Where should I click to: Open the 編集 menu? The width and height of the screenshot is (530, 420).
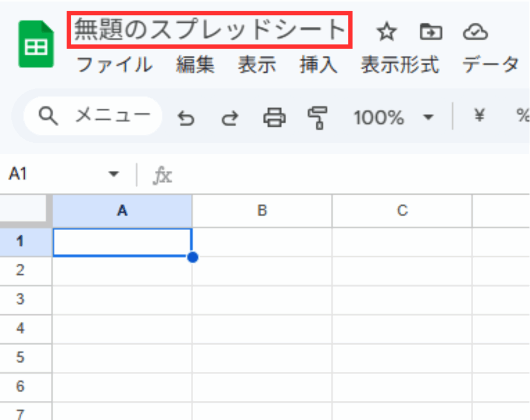(x=195, y=66)
